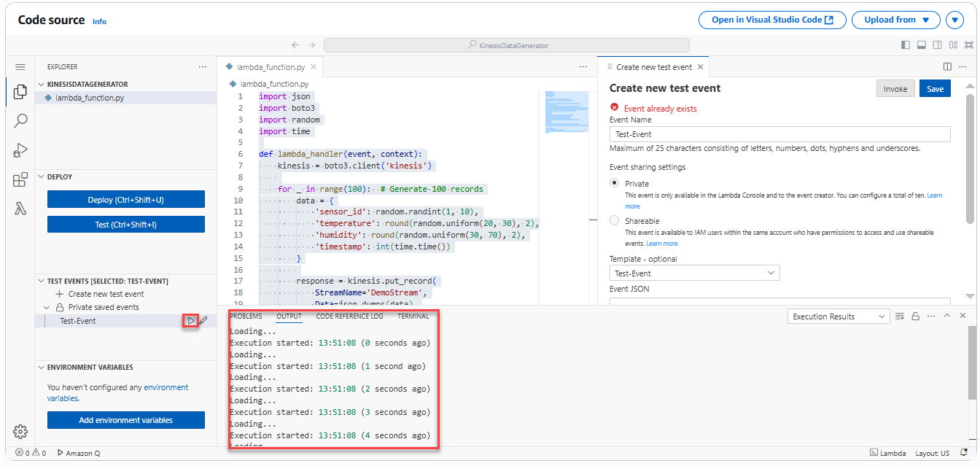Click the Event Name input field
This screenshot has width=980, height=466.
click(779, 134)
